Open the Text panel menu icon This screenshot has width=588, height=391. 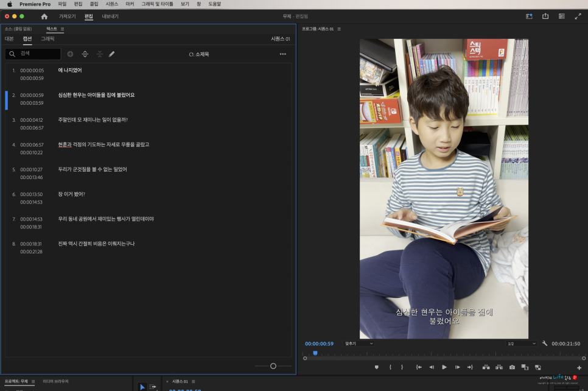tap(62, 29)
